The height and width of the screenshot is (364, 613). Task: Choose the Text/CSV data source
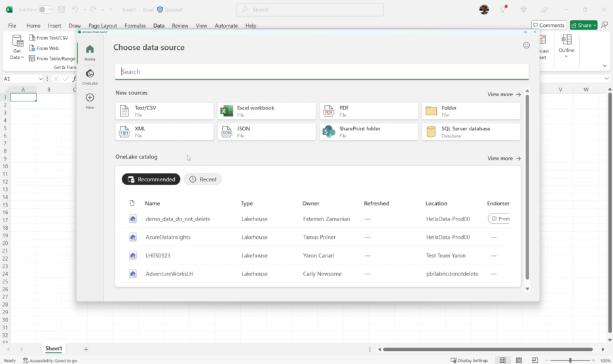pyautogui.click(x=164, y=111)
